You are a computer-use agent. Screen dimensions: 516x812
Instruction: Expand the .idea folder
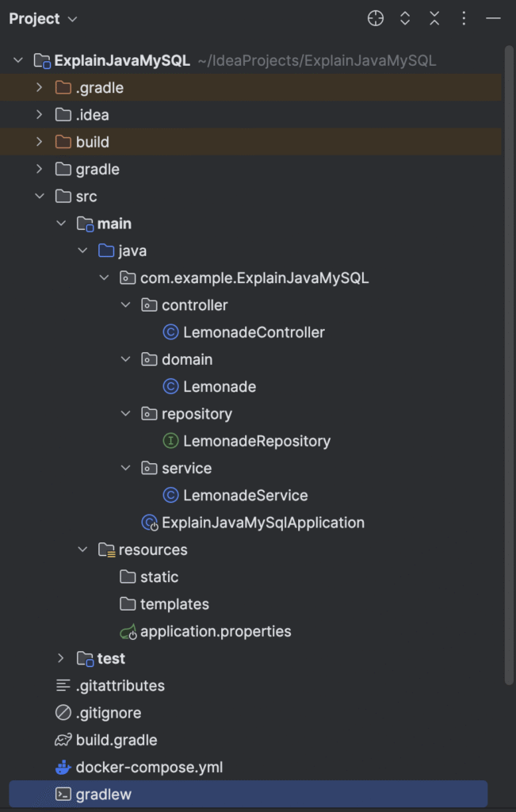point(40,114)
